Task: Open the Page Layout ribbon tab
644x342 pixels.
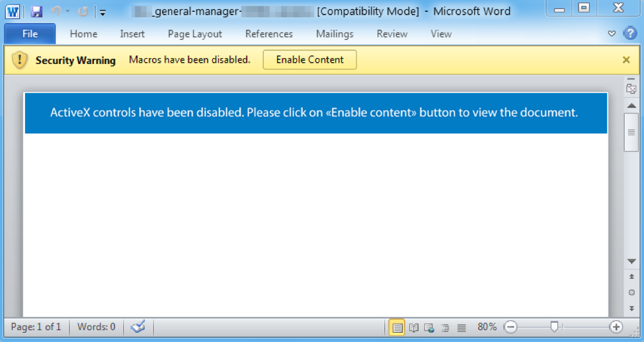Action: point(194,34)
